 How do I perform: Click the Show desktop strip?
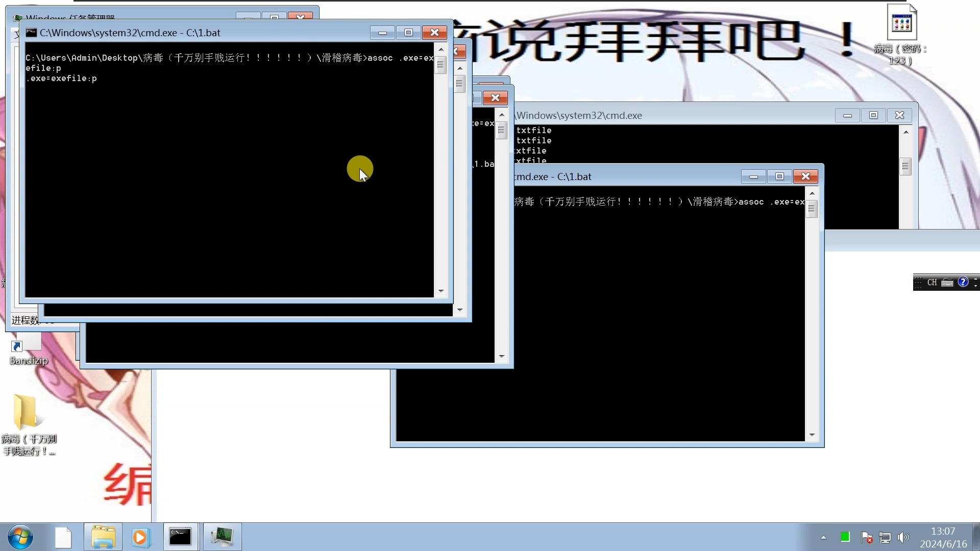click(976, 537)
